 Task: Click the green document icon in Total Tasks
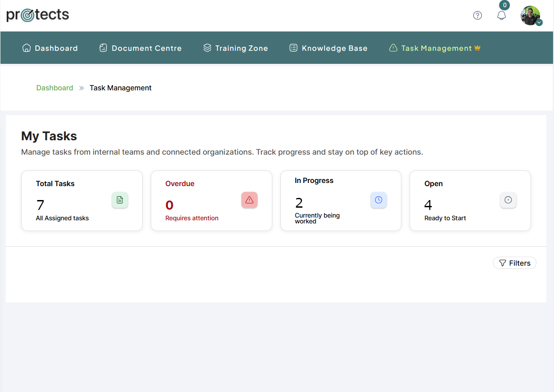120,200
